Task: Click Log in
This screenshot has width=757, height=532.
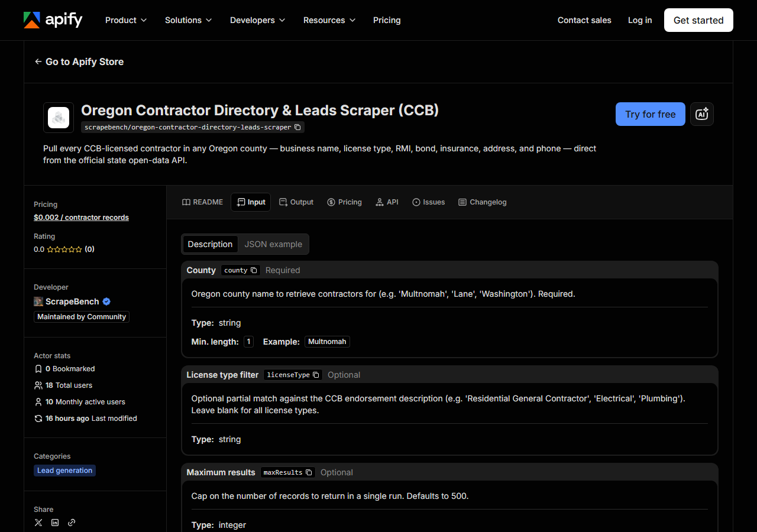Action: pyautogui.click(x=640, y=20)
